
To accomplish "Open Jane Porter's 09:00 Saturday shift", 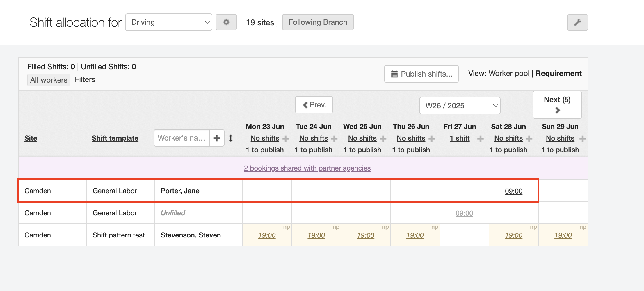I will [x=513, y=191].
